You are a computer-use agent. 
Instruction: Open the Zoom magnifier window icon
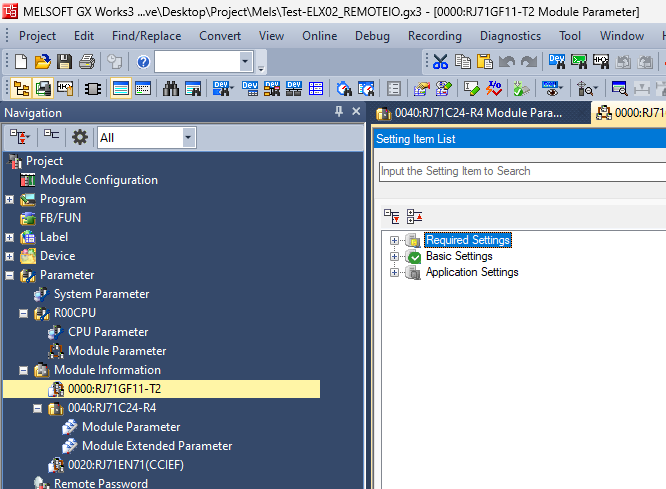(619, 88)
